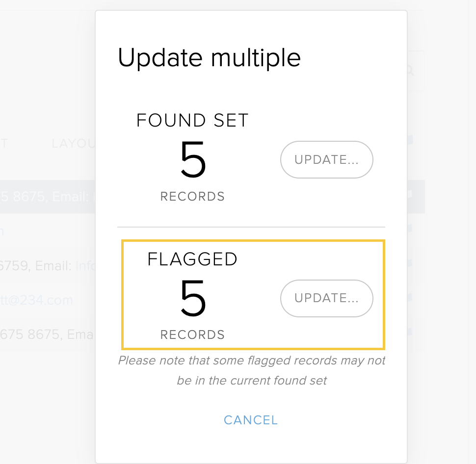Click UPDATE... button for the Found Set
The height and width of the screenshot is (464, 476).
(x=327, y=159)
